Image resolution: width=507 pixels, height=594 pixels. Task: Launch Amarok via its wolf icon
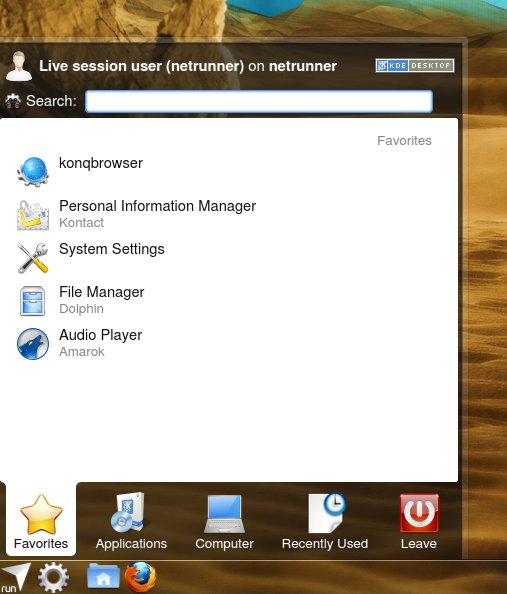[x=33, y=344]
